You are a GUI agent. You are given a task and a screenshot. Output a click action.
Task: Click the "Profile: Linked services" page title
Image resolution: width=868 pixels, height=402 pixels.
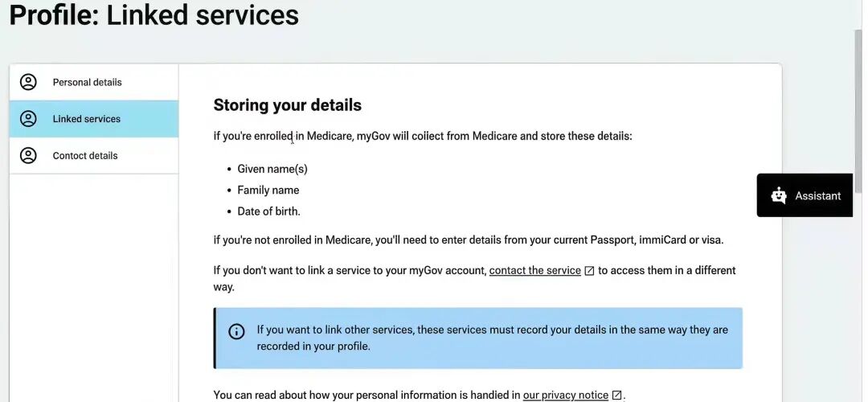pos(154,14)
